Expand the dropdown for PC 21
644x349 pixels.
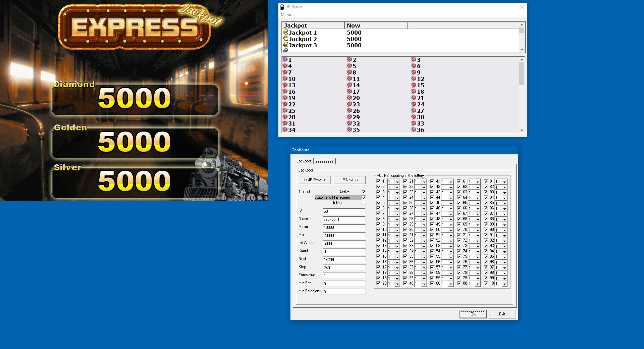[x=424, y=182]
